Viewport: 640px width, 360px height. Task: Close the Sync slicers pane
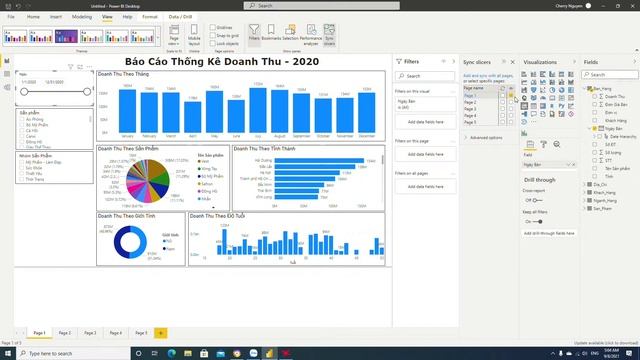pyautogui.click(x=513, y=62)
